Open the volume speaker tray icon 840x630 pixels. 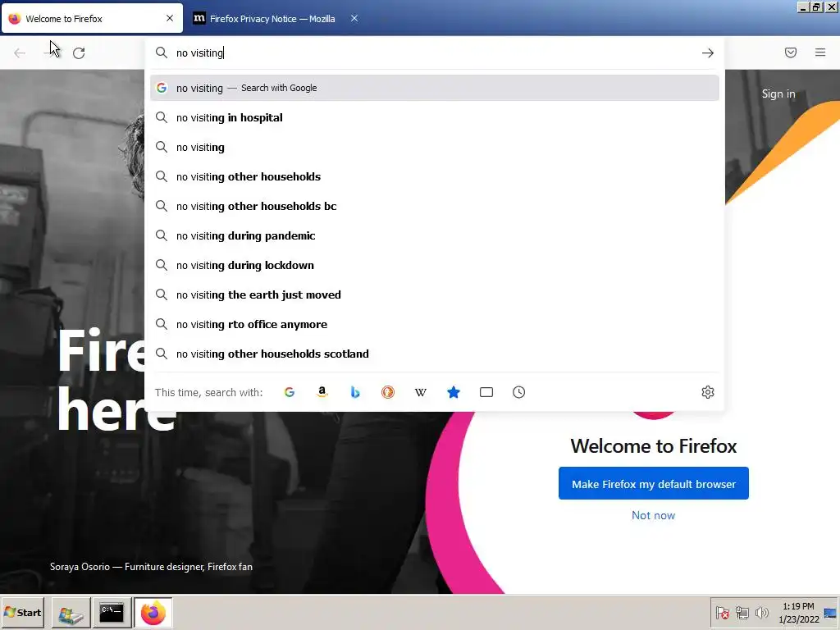coord(761,613)
